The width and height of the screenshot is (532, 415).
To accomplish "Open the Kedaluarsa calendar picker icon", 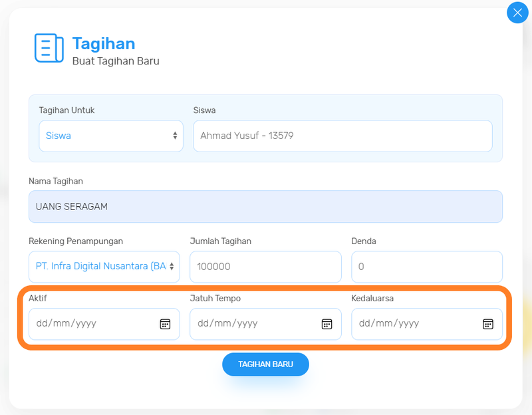I will click(x=488, y=324).
